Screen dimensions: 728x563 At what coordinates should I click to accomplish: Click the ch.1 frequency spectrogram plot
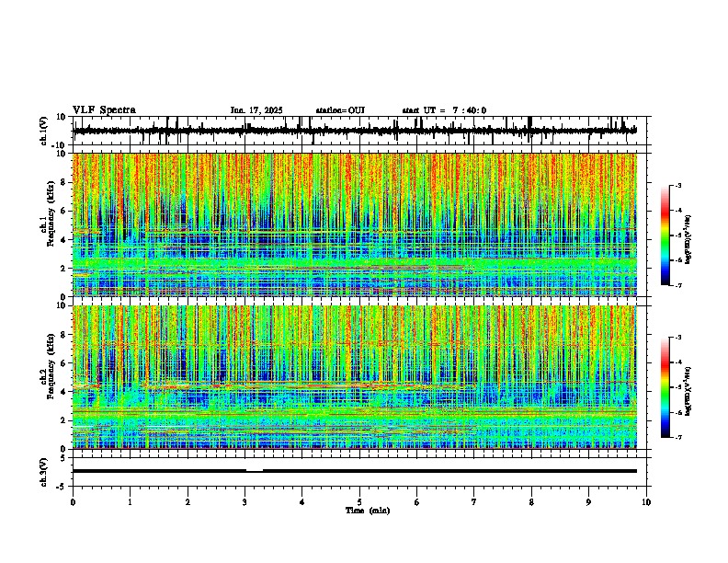(x=354, y=224)
